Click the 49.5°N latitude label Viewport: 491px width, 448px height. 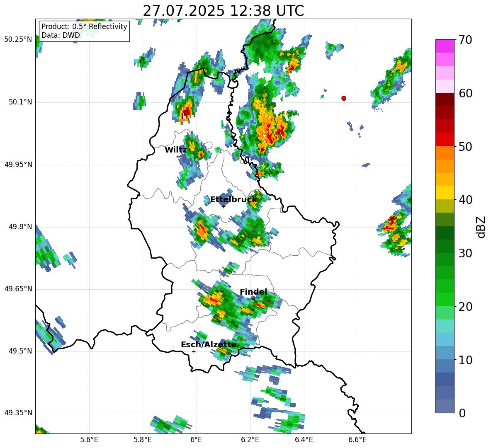[x=20, y=351]
